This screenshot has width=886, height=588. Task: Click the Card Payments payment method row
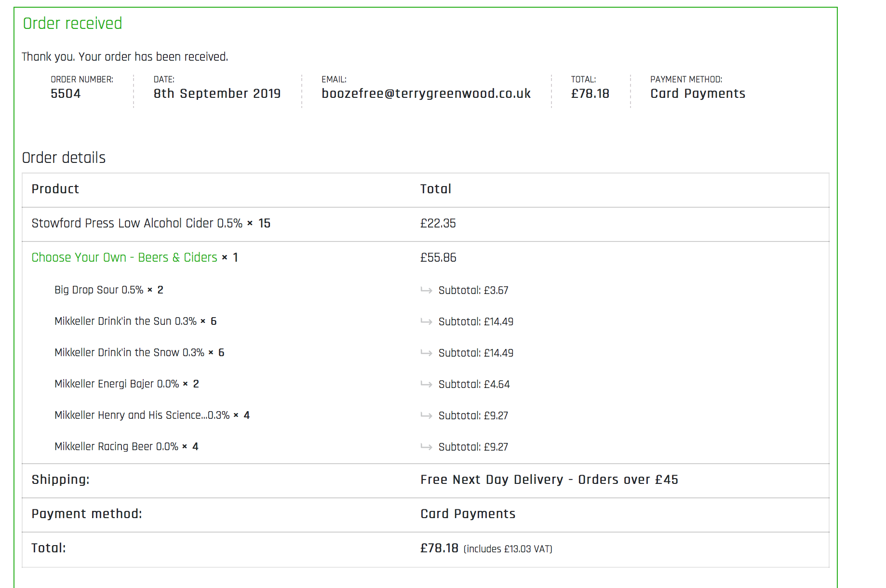coord(467,514)
